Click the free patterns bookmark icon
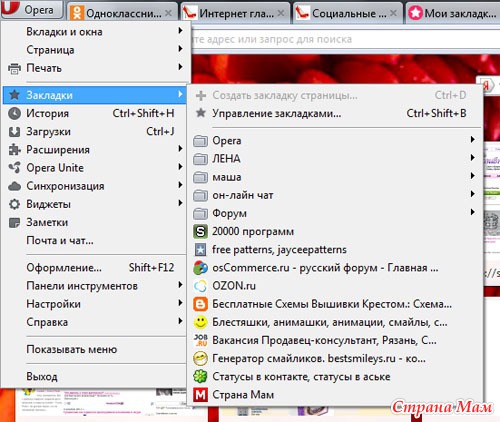Screen dimensions: 500x422 pos(200,250)
